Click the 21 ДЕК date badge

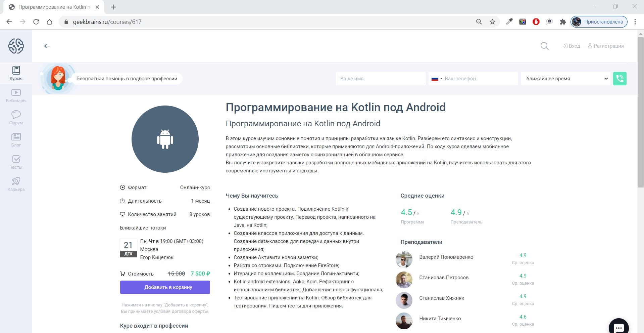coord(128,248)
